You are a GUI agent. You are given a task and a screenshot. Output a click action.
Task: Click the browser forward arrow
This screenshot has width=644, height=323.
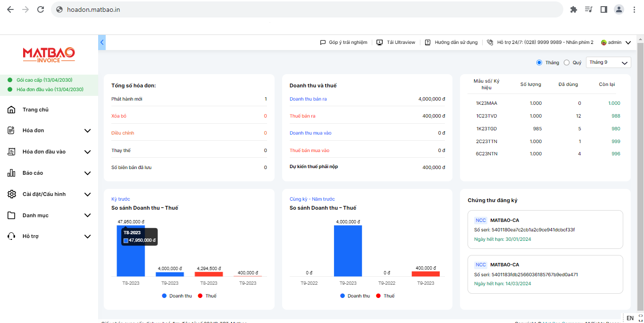tap(25, 9)
